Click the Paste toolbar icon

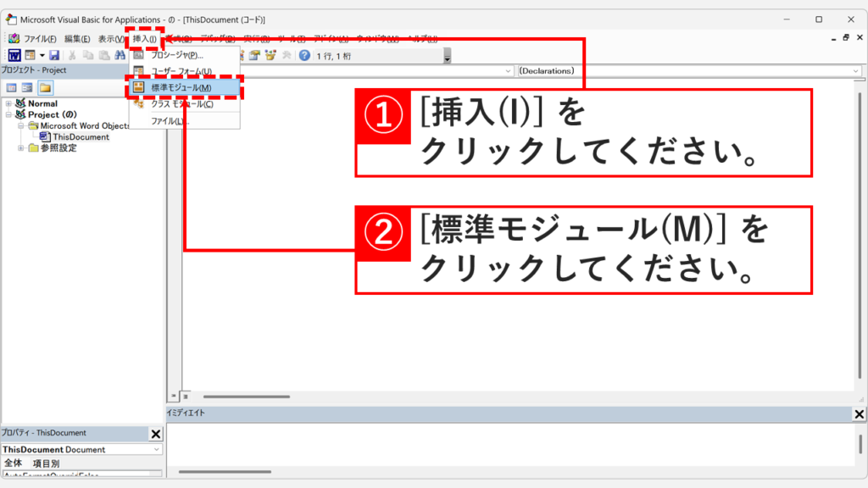pyautogui.click(x=103, y=54)
